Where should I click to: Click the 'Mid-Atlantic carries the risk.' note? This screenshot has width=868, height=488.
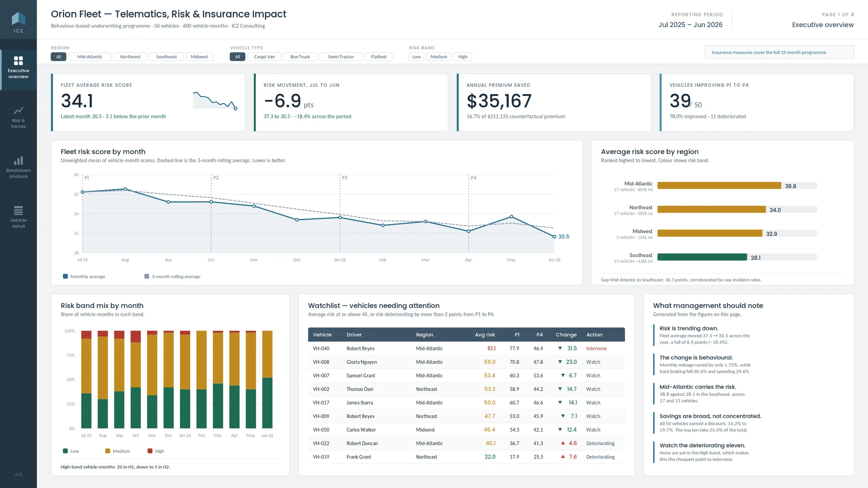coord(697,387)
